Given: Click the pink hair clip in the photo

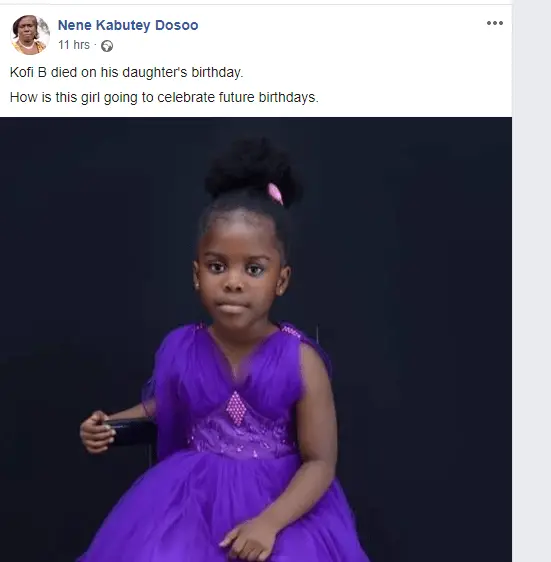Looking at the screenshot, I should 276,194.
